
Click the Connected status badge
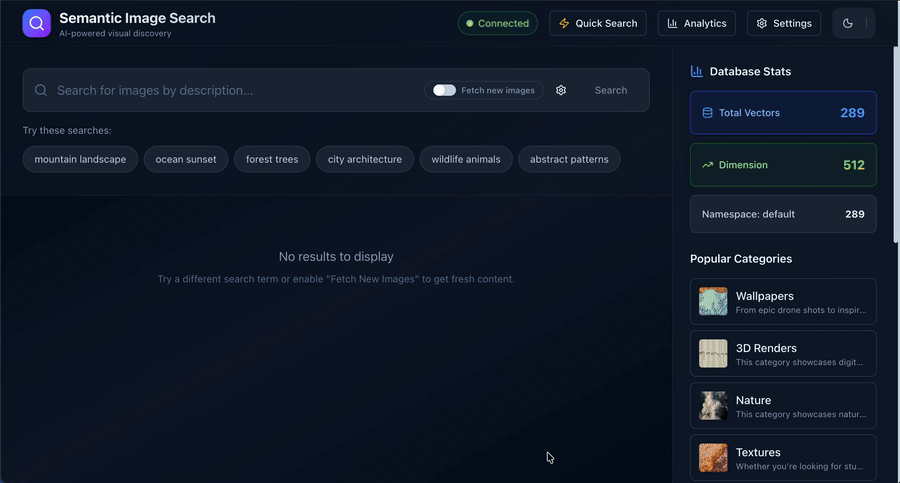click(x=497, y=23)
